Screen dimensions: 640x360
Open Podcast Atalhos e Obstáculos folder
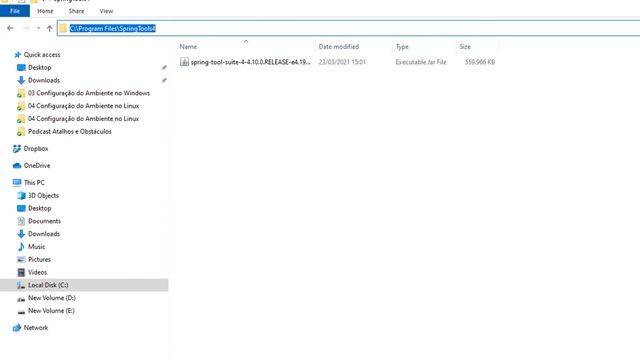point(70,131)
